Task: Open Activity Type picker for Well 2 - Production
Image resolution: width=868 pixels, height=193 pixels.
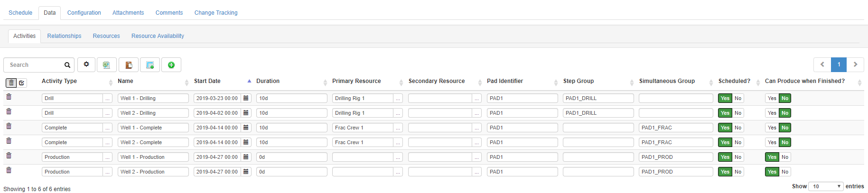Action: [x=108, y=172]
